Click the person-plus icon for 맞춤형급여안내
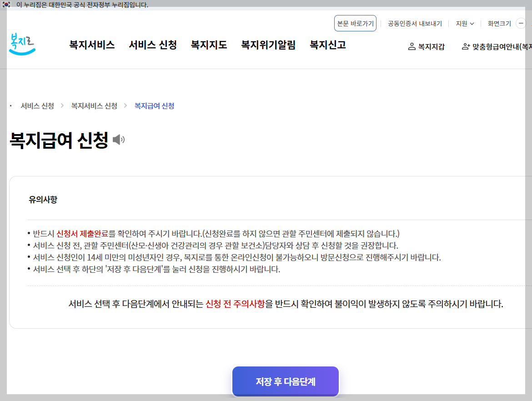Viewport: 532px width, 401px height. tap(466, 46)
